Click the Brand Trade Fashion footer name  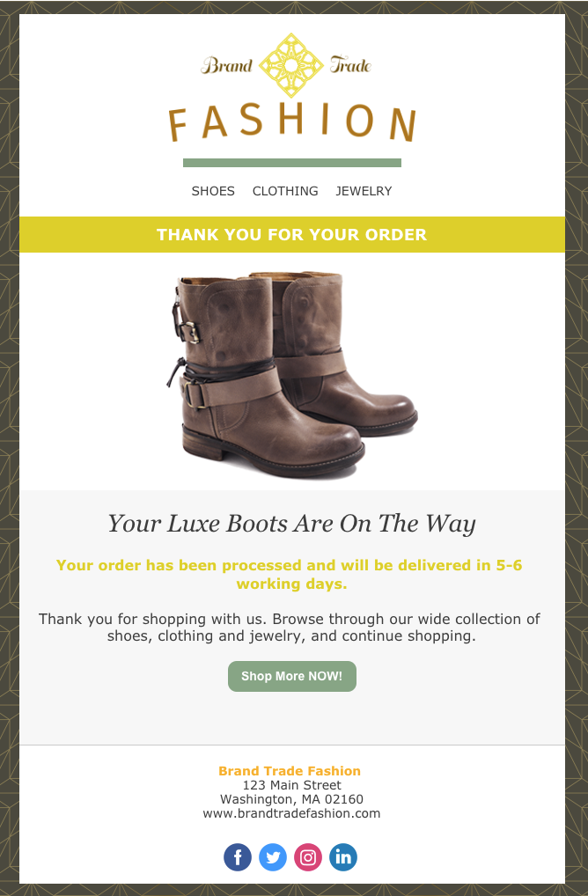pos(290,771)
